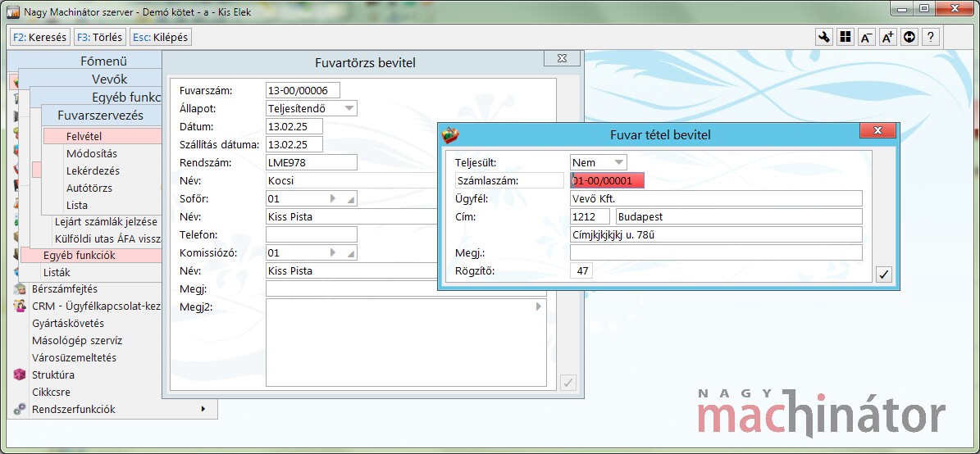Select Egyéb funkciók highlighted entry
The image size is (980, 454).
click(x=92, y=256)
